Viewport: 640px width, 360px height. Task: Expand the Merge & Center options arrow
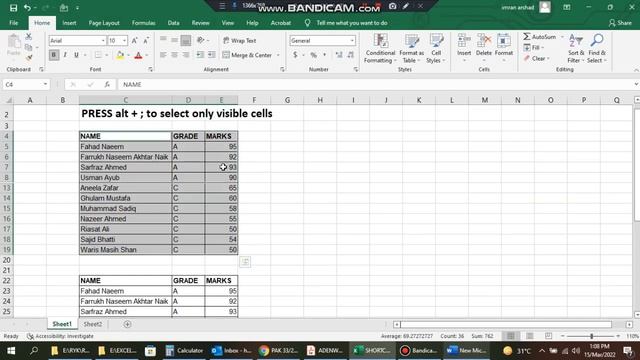point(278,55)
